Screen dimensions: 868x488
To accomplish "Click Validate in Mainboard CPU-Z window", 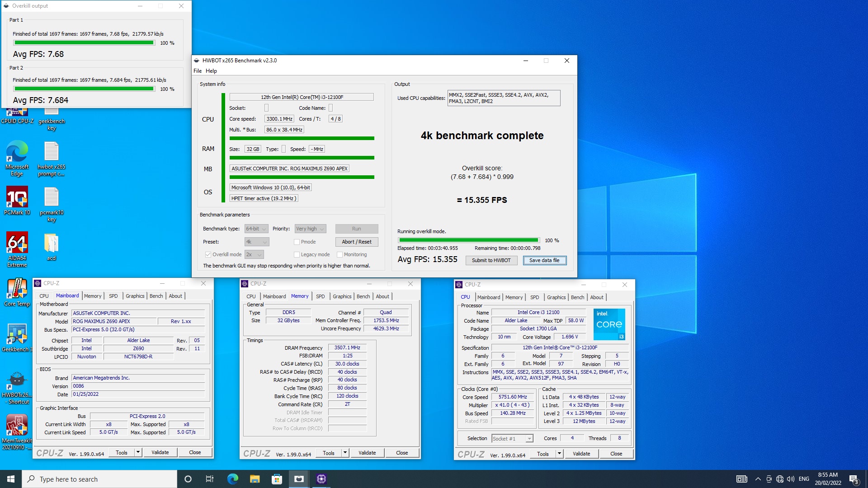I will pos(160,452).
